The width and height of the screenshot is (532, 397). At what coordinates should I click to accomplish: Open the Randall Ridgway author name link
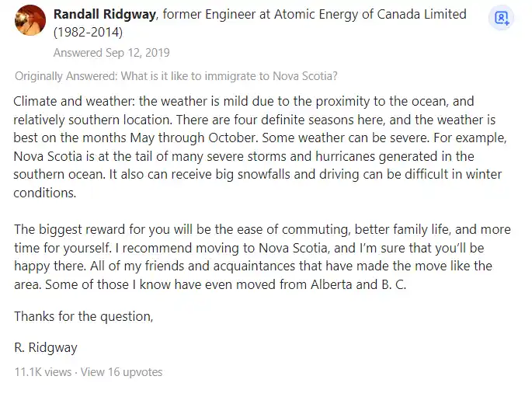[105, 14]
